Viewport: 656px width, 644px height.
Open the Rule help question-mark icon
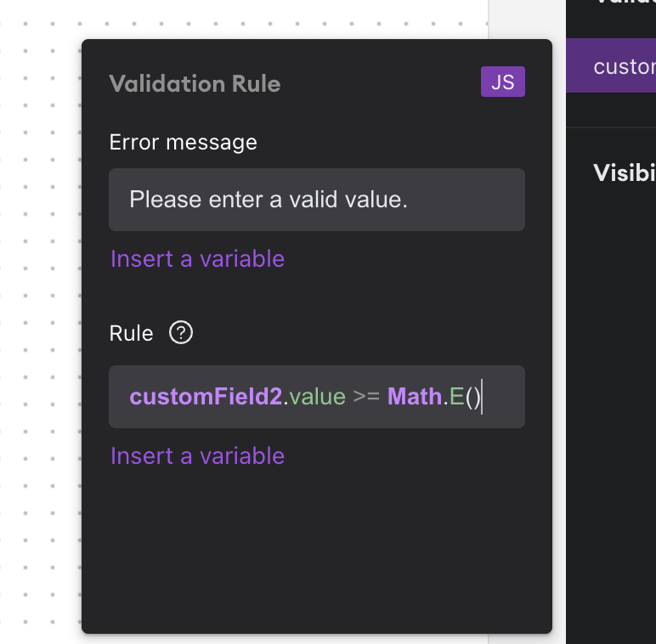(x=181, y=332)
